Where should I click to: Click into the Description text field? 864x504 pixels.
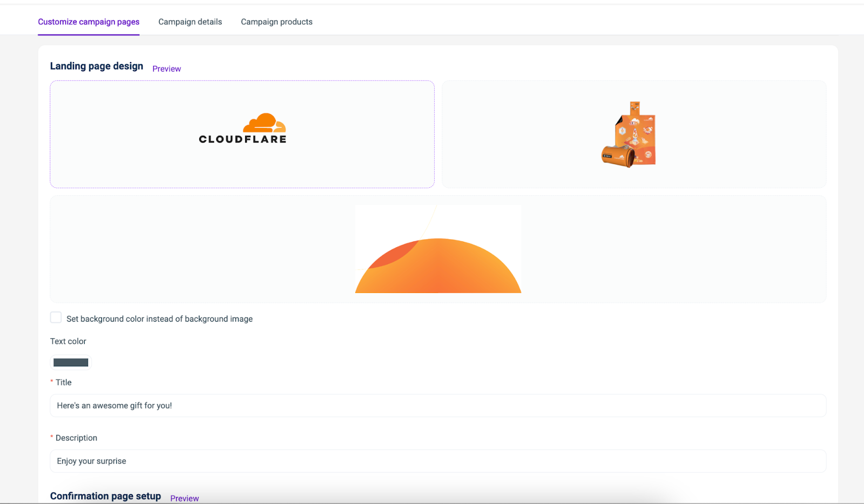coord(438,461)
